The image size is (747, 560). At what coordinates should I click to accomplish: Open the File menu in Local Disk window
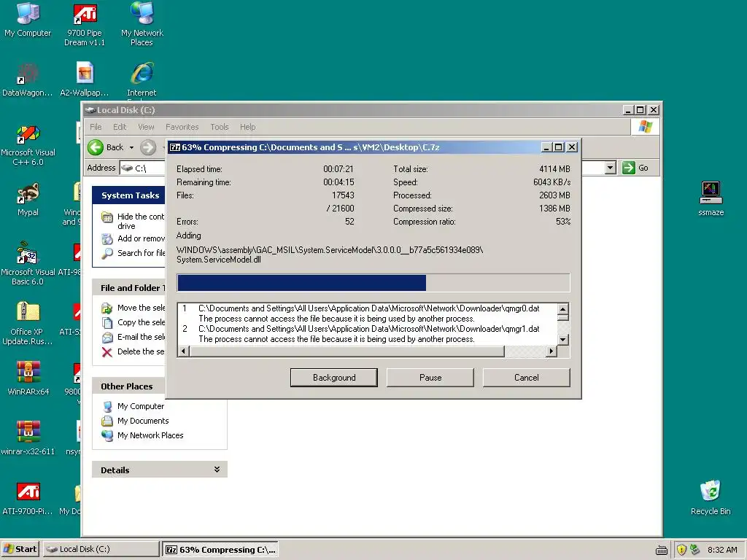[96, 127]
